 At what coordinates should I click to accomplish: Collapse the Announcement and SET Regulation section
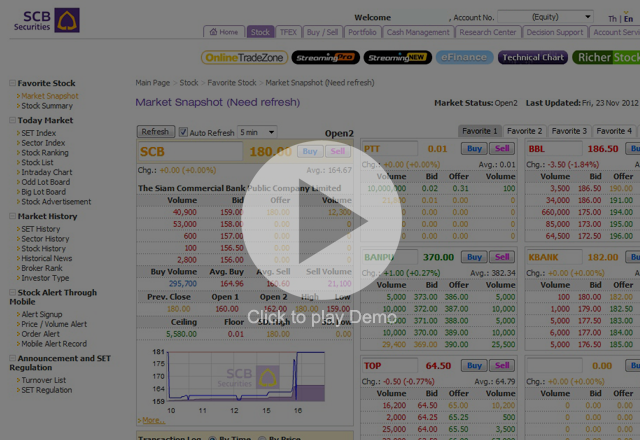pos(13,358)
